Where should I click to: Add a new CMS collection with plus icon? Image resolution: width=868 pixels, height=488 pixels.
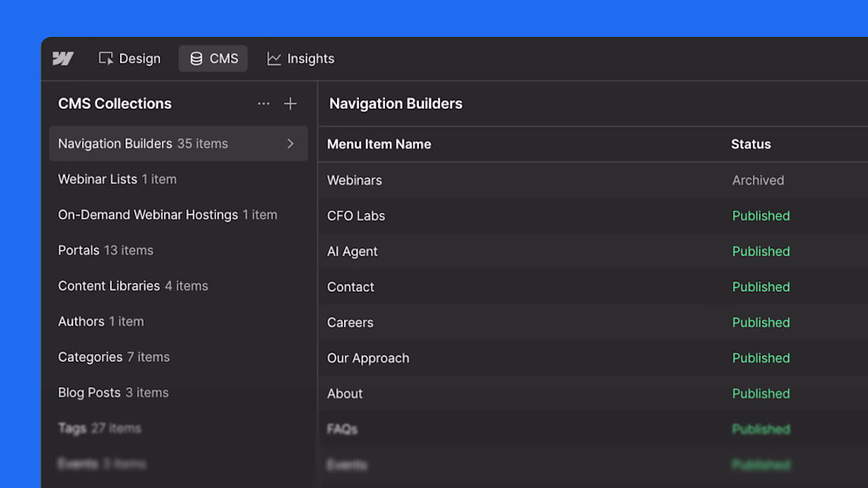pos(290,103)
